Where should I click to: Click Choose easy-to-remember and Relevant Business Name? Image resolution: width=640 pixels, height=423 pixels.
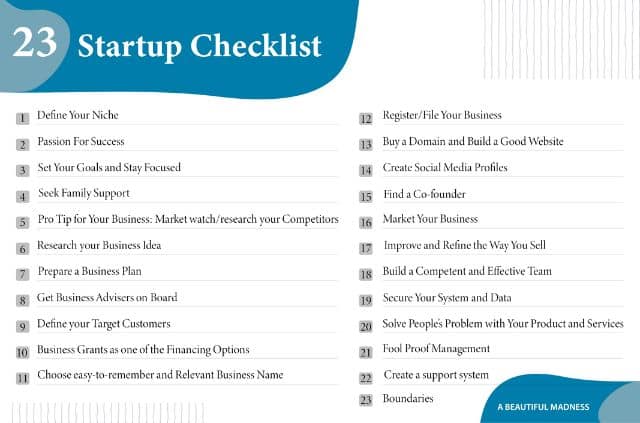click(x=160, y=375)
